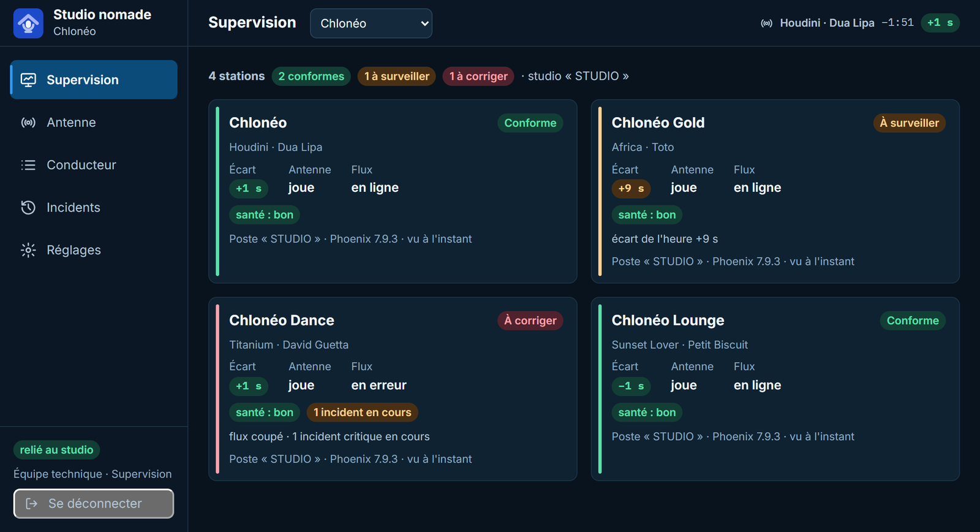Screen dimensions: 980x532
Task: Click 'flux coupé · 1 incident critique' text
Action: (x=330, y=437)
